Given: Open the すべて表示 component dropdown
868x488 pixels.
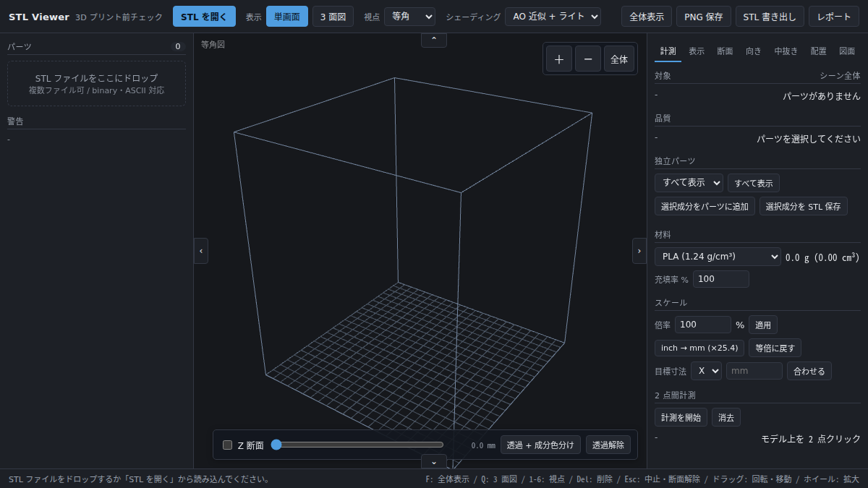Looking at the screenshot, I should pyautogui.click(x=689, y=183).
